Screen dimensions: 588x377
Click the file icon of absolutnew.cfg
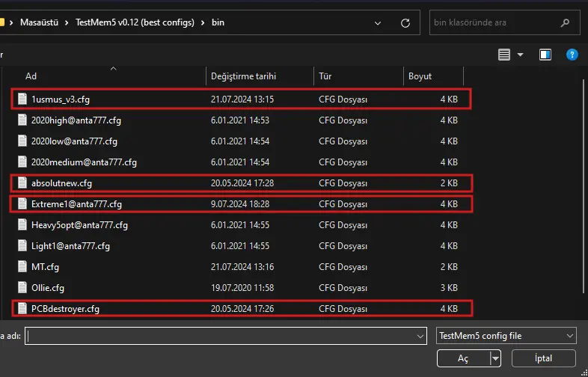[22, 183]
